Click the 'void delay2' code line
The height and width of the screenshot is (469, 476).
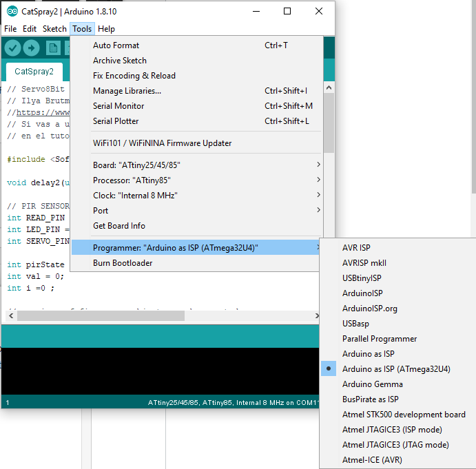click(x=39, y=183)
